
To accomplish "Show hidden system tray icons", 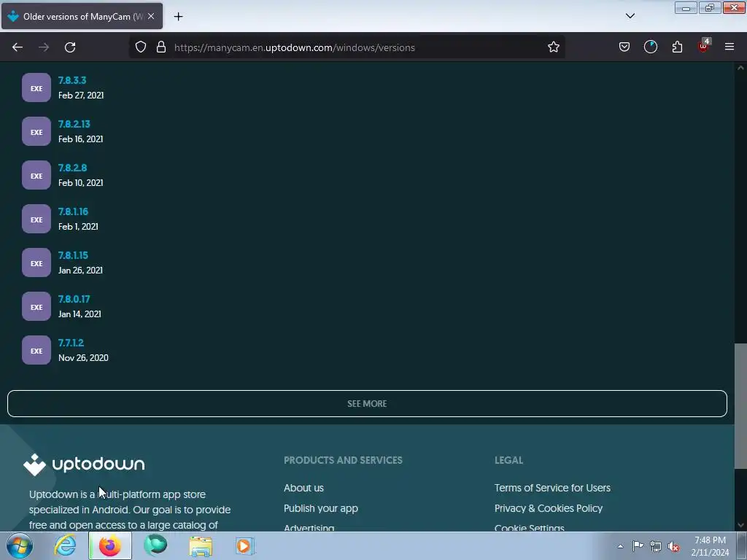I will 620,546.
